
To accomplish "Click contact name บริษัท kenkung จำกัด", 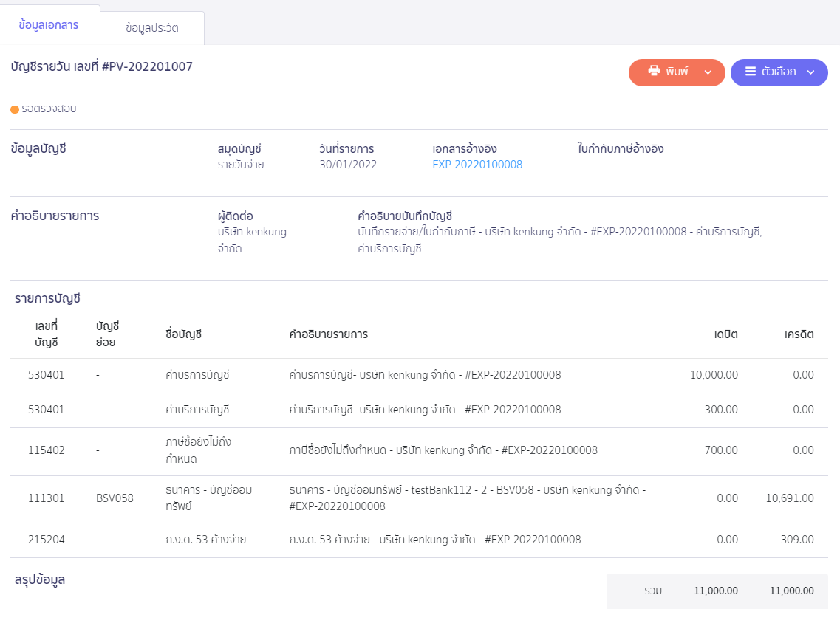I will click(x=252, y=240).
